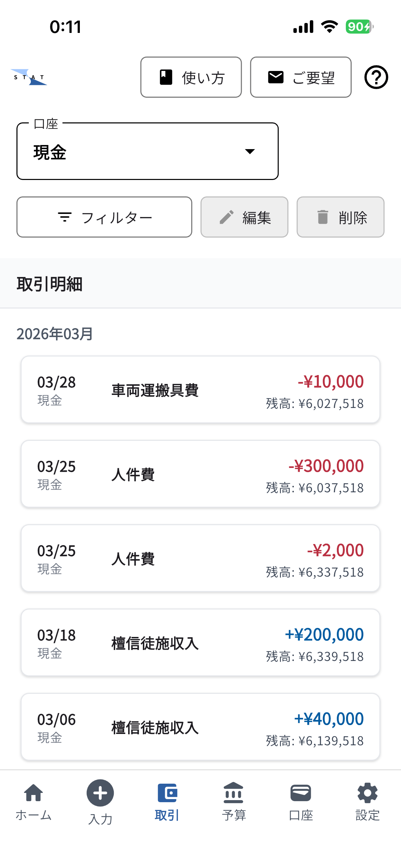Open the +¥40,000 檀信徒施収入 entry
This screenshot has height=868, width=401.
200,727
